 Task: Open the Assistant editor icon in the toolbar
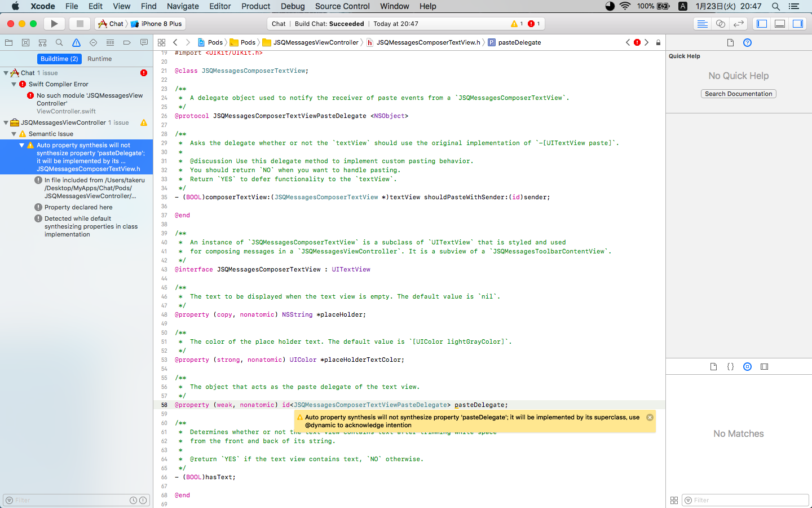point(720,23)
